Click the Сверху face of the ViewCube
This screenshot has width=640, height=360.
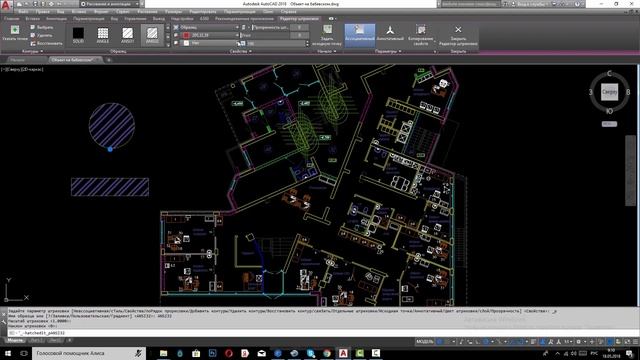[609, 92]
